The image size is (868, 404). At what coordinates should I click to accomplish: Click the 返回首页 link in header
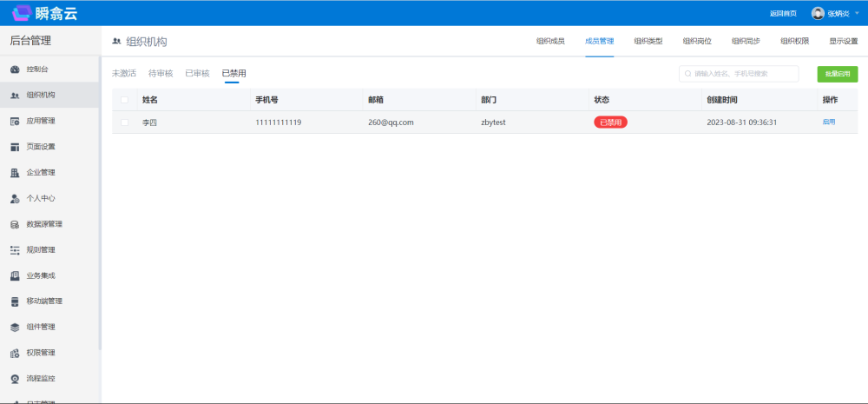pyautogui.click(x=783, y=14)
